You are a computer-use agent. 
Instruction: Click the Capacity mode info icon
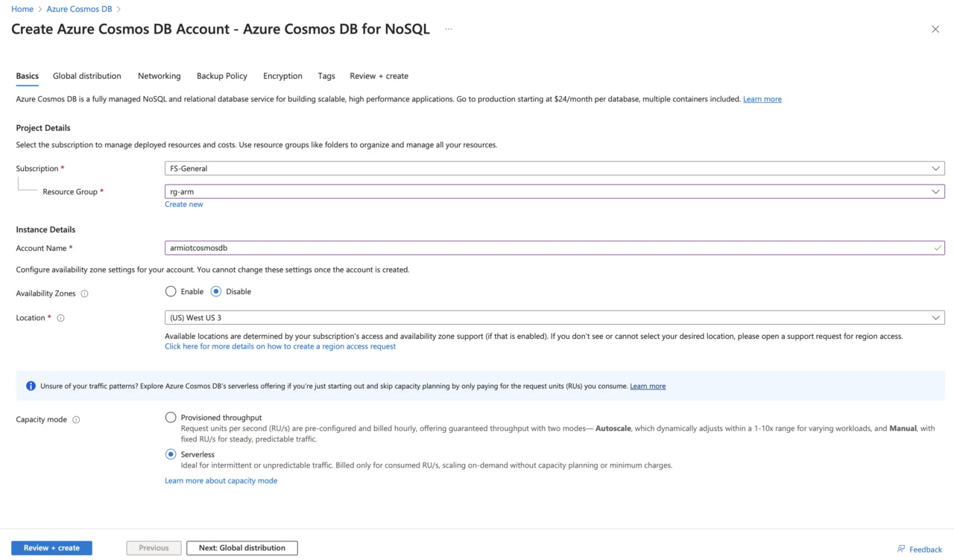(76, 420)
